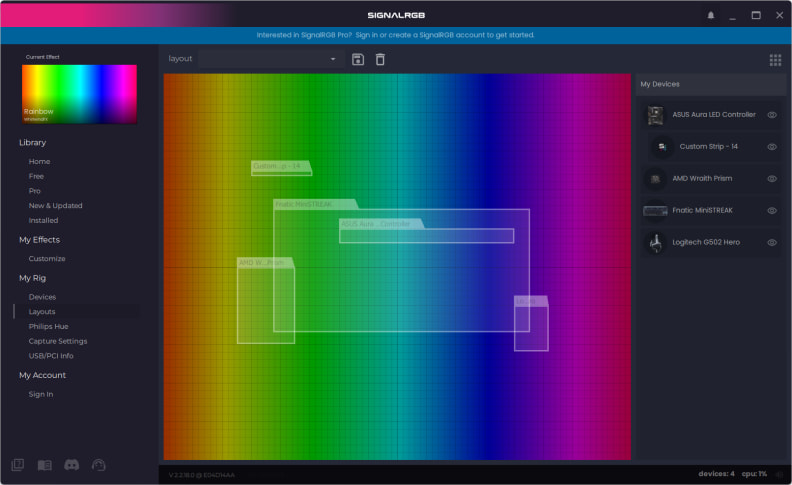Screen dimensions: 792x485
Task: Open the documentation book icon
Action: point(44,465)
